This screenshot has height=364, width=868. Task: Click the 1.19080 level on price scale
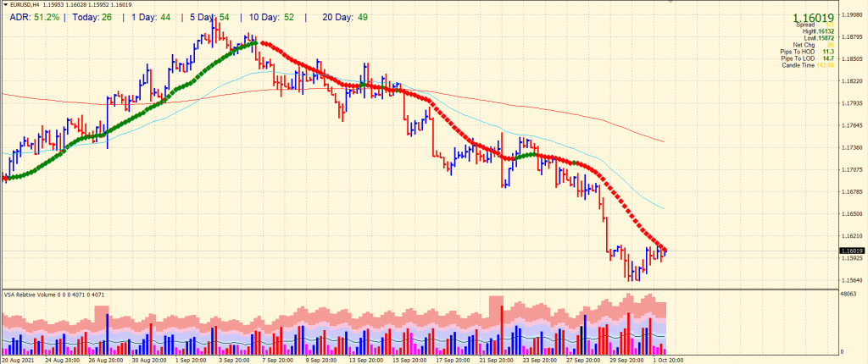coord(852,15)
